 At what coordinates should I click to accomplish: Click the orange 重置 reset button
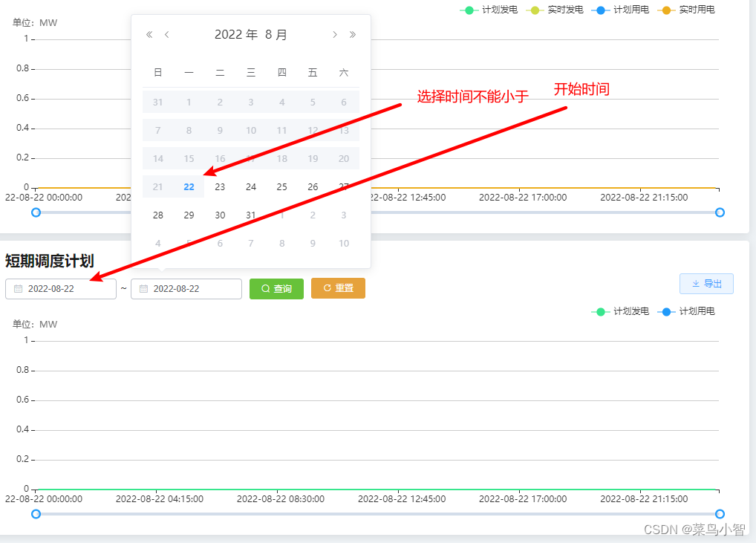[338, 288]
